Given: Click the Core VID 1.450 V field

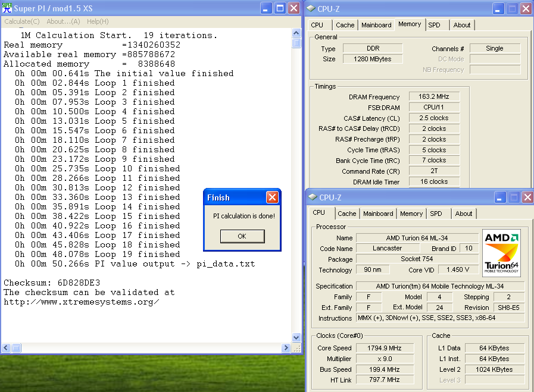Looking at the screenshot, I should tap(458, 269).
